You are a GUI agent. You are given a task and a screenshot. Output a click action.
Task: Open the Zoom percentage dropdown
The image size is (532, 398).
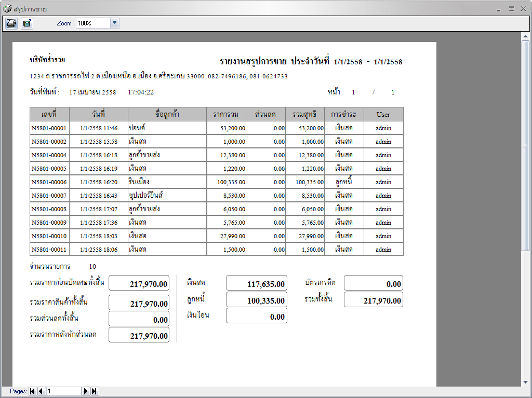click(x=115, y=23)
